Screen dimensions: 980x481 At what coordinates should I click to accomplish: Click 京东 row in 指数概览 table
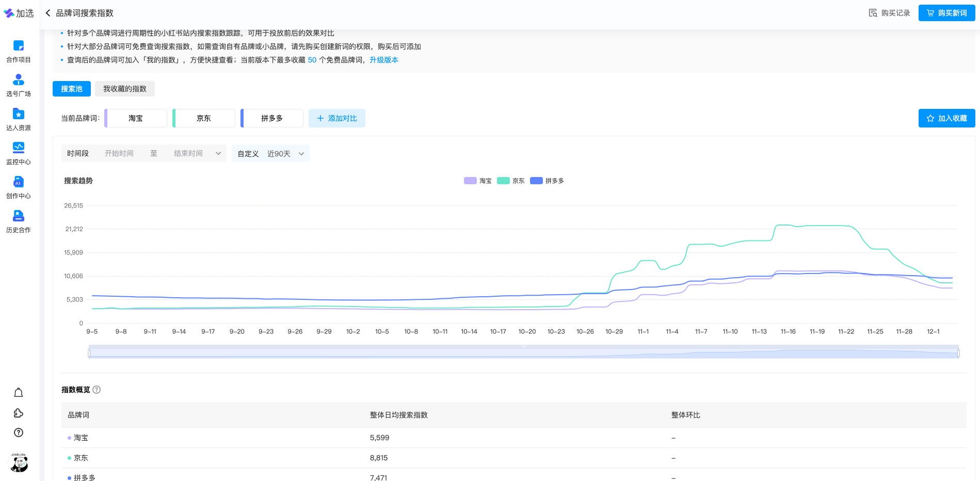coord(513,458)
